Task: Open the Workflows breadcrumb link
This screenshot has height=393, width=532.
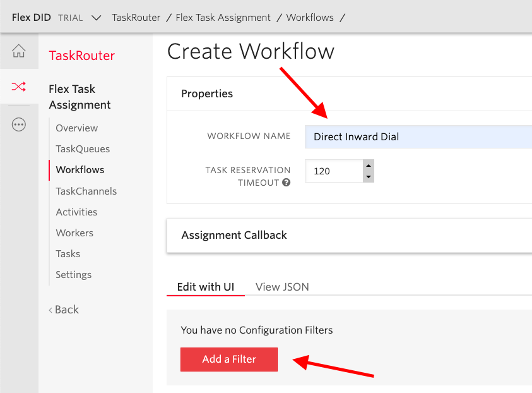Action: pos(310,18)
